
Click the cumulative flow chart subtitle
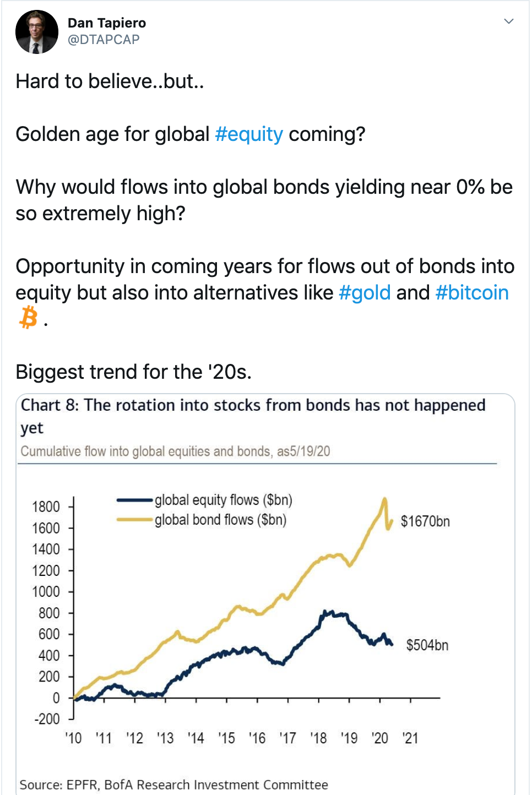[175, 451]
